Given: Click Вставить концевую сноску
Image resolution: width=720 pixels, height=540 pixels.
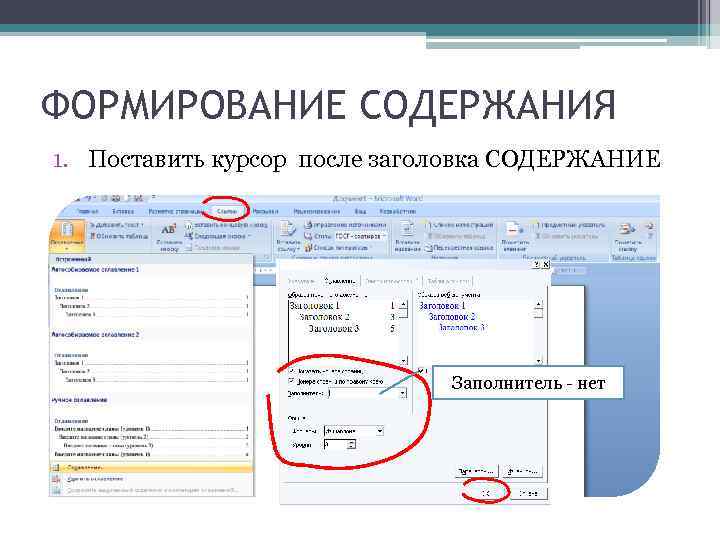Looking at the screenshot, I should [226, 225].
